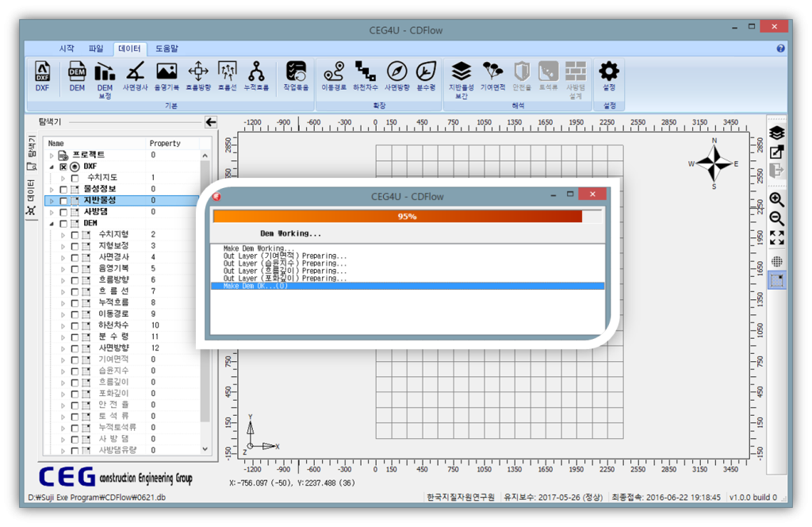812x527 pixels.
Task: Click the compass rose on map
Action: 714,163
